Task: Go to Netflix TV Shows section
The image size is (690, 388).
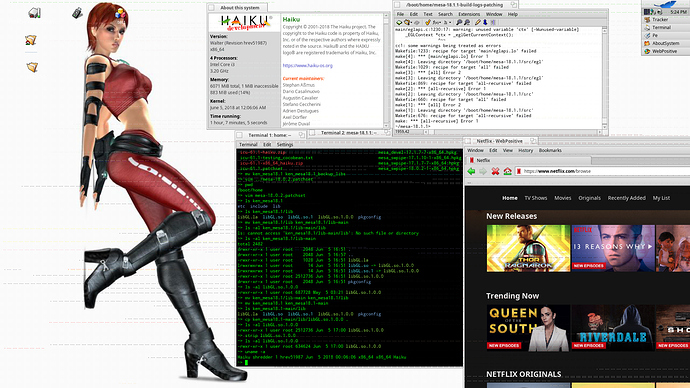Action: 536,198
